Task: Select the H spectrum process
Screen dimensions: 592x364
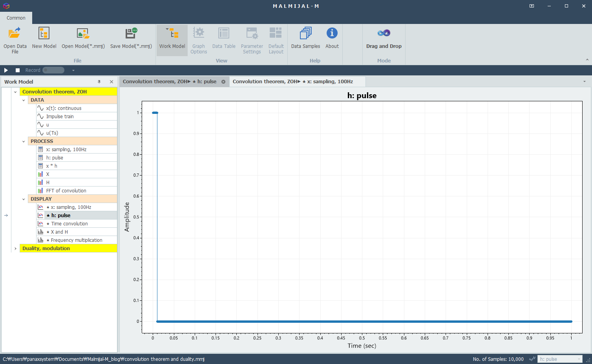Action: click(77, 183)
